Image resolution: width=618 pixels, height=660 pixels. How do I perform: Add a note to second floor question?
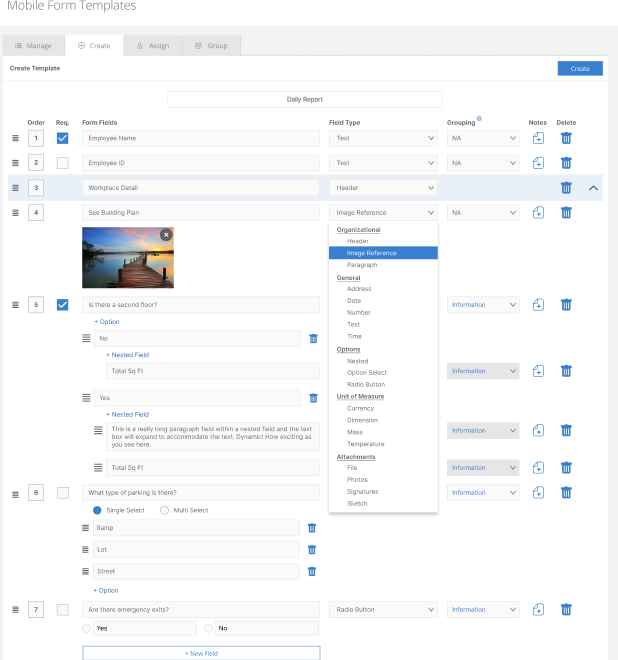[538, 304]
